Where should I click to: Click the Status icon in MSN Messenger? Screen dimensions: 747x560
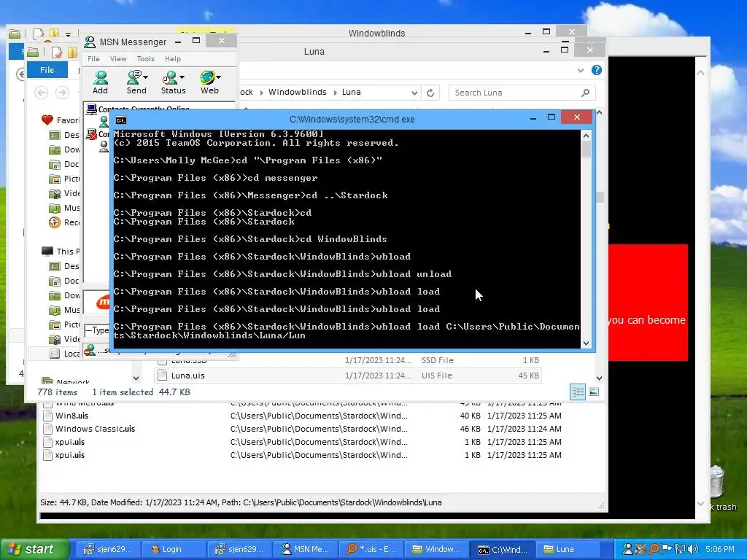click(x=170, y=77)
